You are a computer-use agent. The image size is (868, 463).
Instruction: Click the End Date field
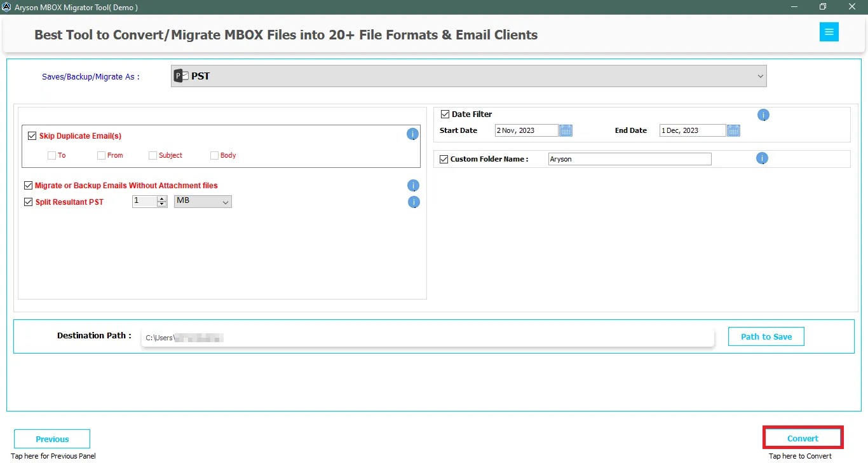693,130
